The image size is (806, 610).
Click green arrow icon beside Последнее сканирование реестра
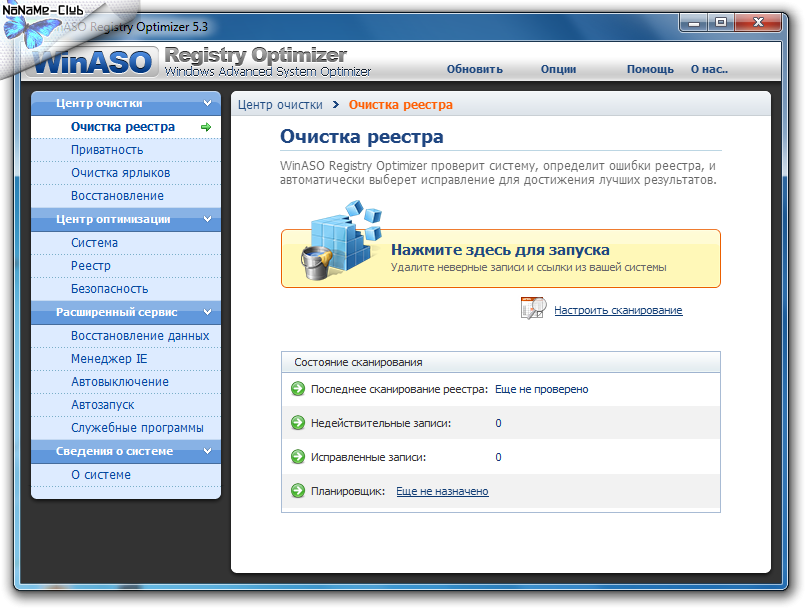[298, 389]
